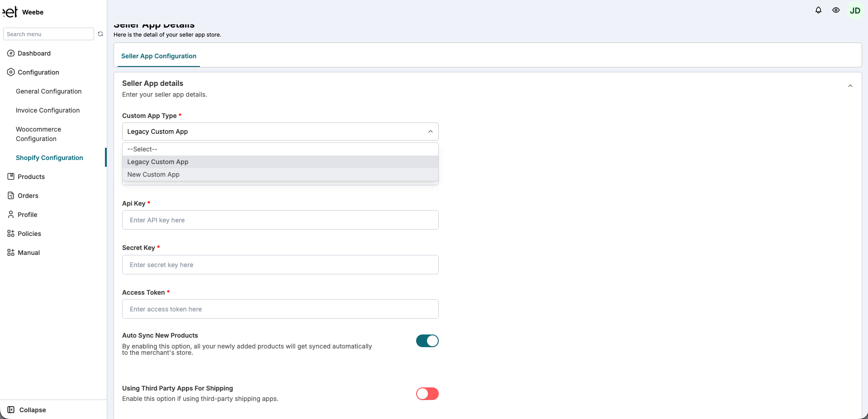Enable Using Third Party Apps For Shipping
The width and height of the screenshot is (868, 419).
(x=427, y=394)
